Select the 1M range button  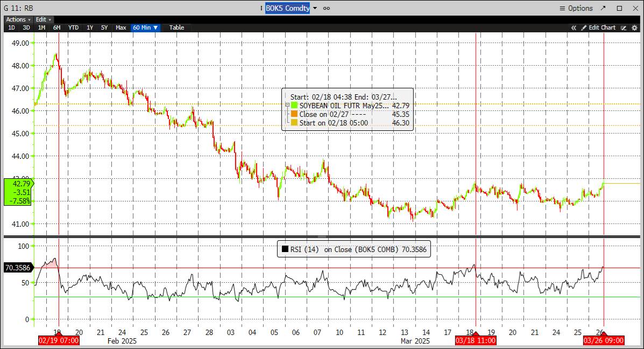tap(41, 27)
